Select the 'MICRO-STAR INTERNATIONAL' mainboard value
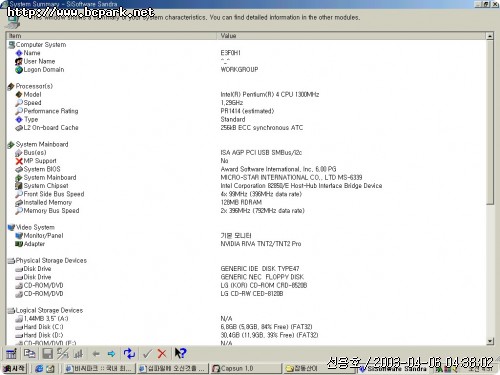This screenshot has width=500, height=375. pos(291,177)
